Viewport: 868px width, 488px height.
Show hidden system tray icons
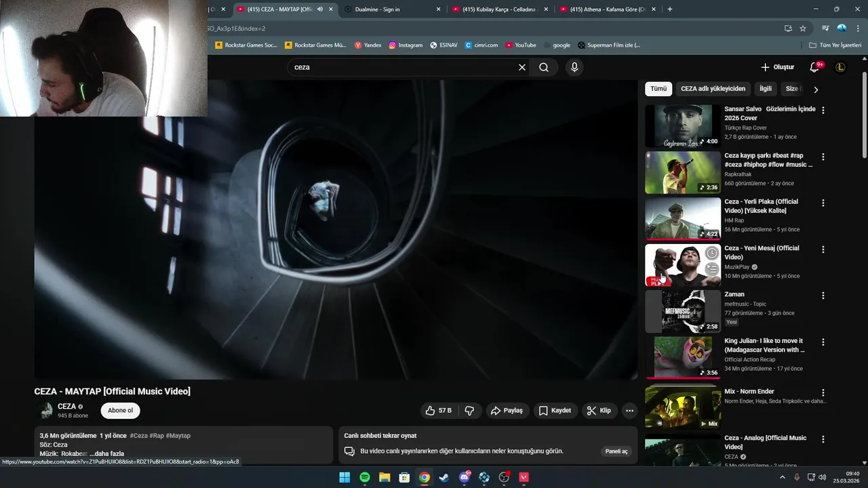783,477
